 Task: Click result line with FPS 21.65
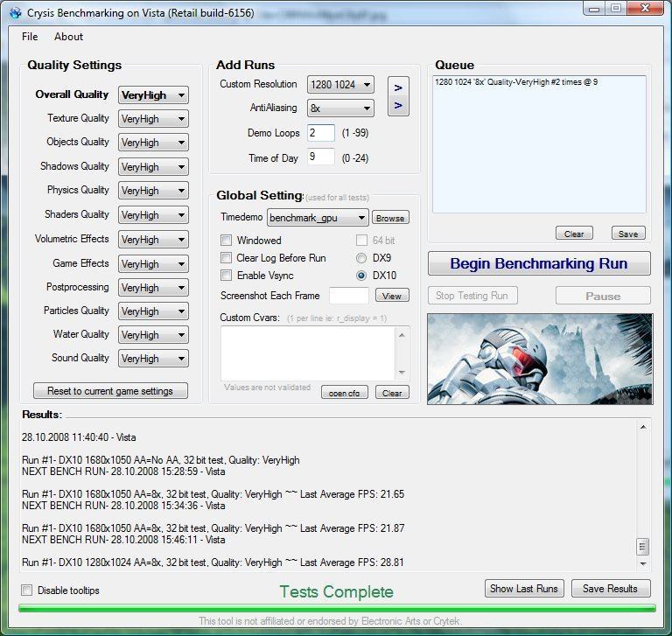coord(213,494)
